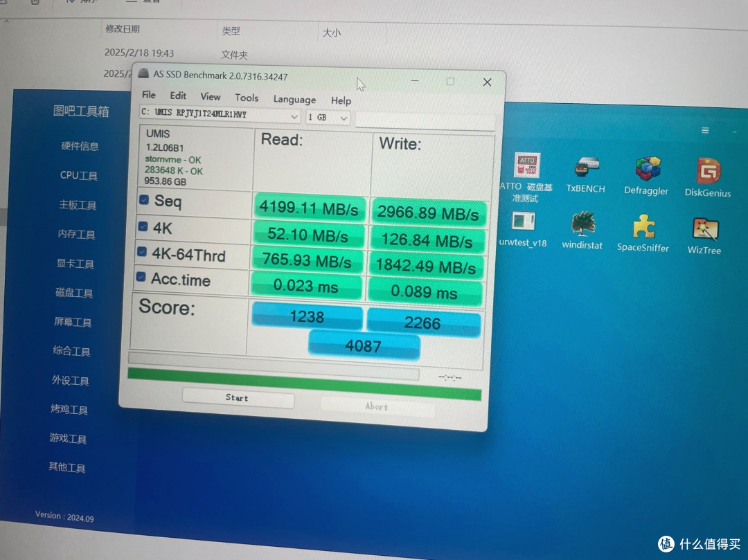Click the total score 4087
The image size is (748, 560).
364,346
